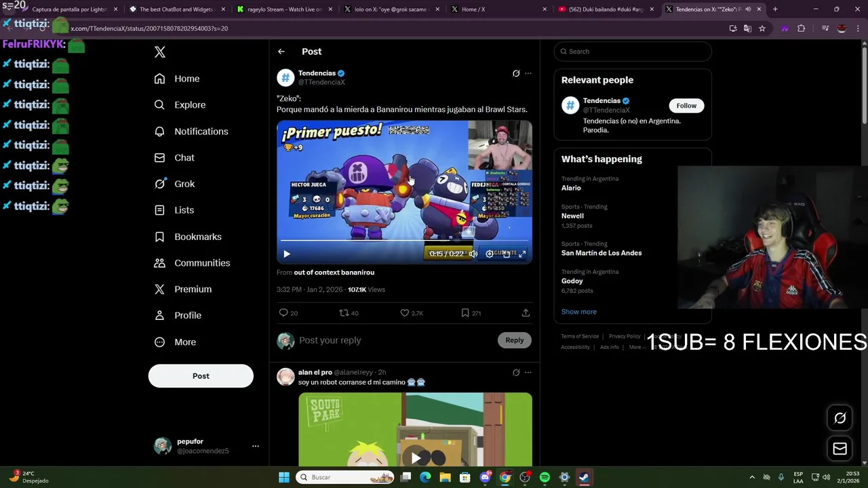Open video player settings gear
Viewport: 868px width, 488px height.
coord(490,254)
